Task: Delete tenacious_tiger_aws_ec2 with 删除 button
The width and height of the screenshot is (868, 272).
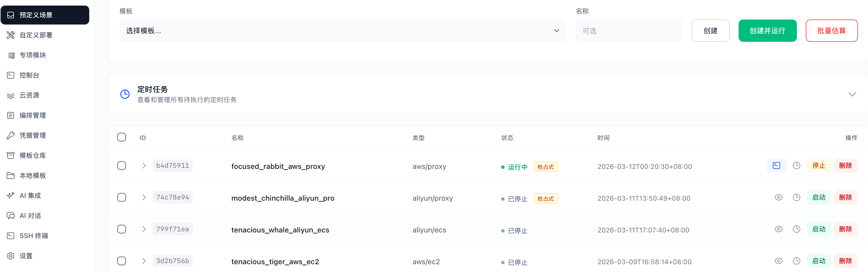Action: [845, 261]
